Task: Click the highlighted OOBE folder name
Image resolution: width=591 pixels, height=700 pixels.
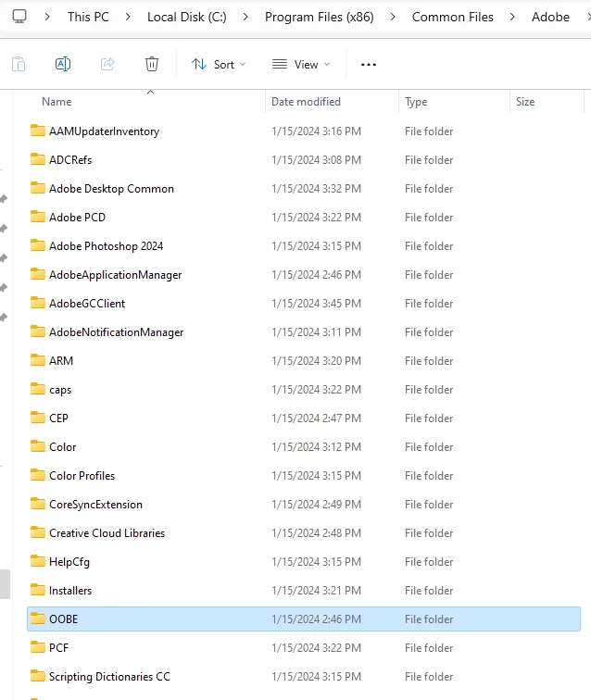Action: pyautogui.click(x=63, y=619)
